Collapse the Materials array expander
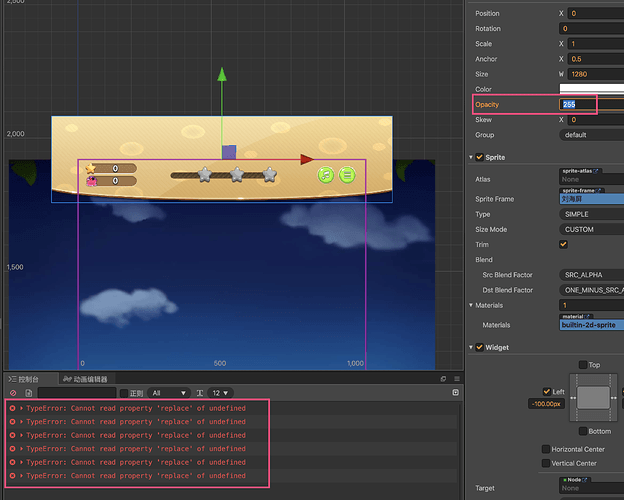 click(x=471, y=305)
